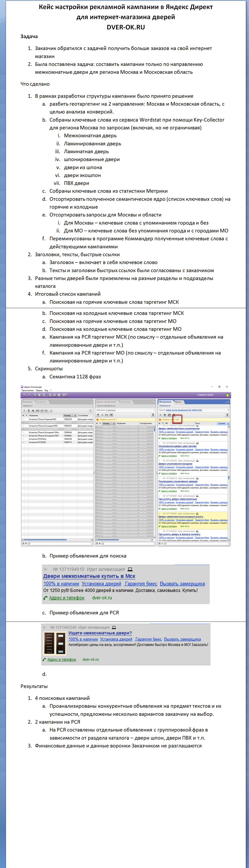The width and height of the screenshot is (249, 868).
Task: Click the Paste clipboard icon in Commander toolbar
Action: click(x=44, y=395)
